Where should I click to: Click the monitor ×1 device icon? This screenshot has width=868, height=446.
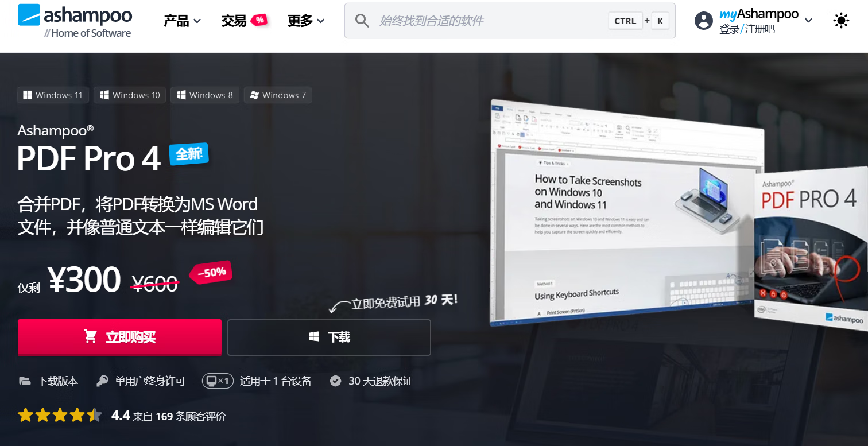click(218, 381)
